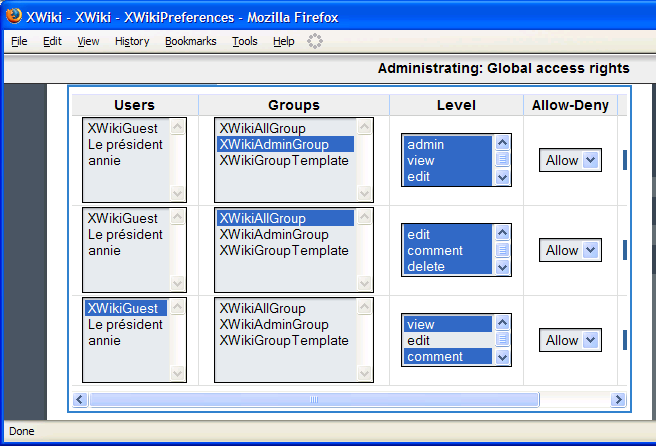Click down arrow of second row Level list
Image resolution: width=656 pixels, height=446 pixels.
(502, 268)
